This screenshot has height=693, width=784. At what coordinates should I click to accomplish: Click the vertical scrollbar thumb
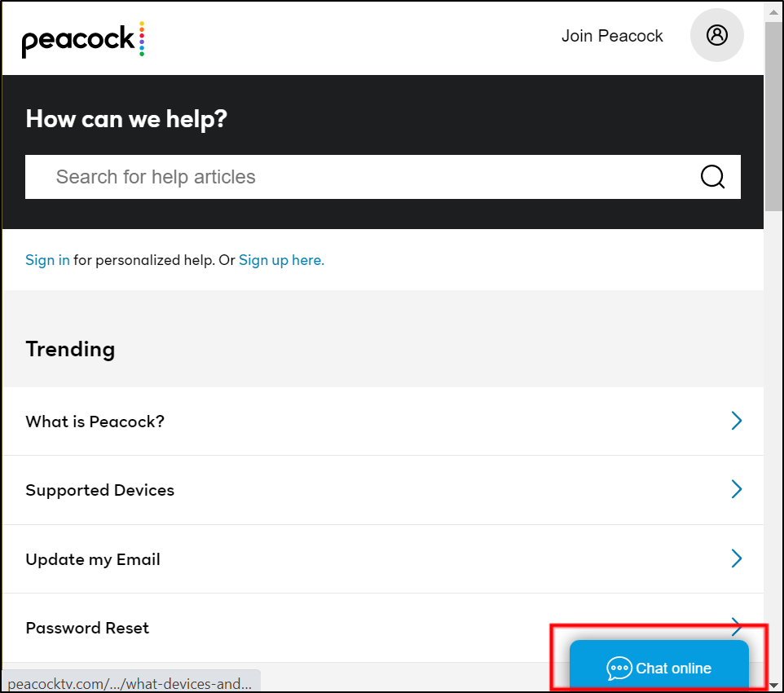(773, 116)
